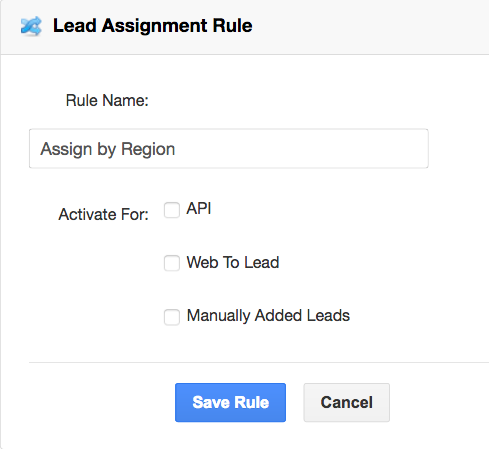Click the Lead Assignment Rule dialog title

[x=153, y=26]
